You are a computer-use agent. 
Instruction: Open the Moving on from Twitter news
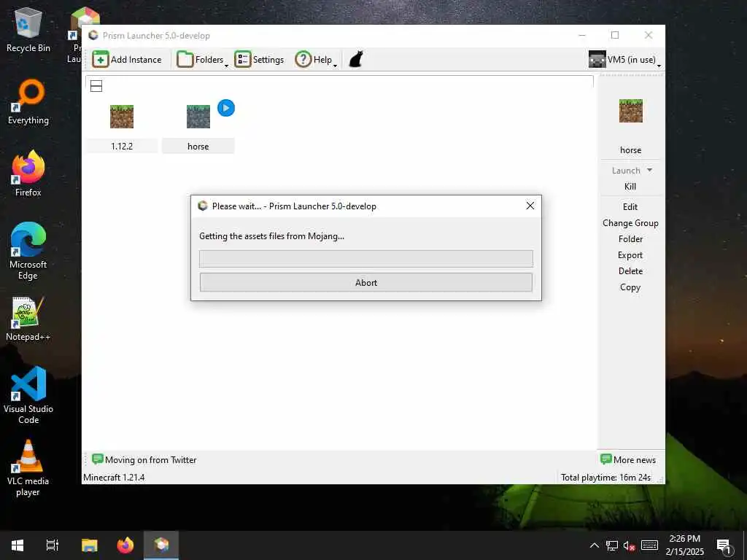[x=144, y=459]
